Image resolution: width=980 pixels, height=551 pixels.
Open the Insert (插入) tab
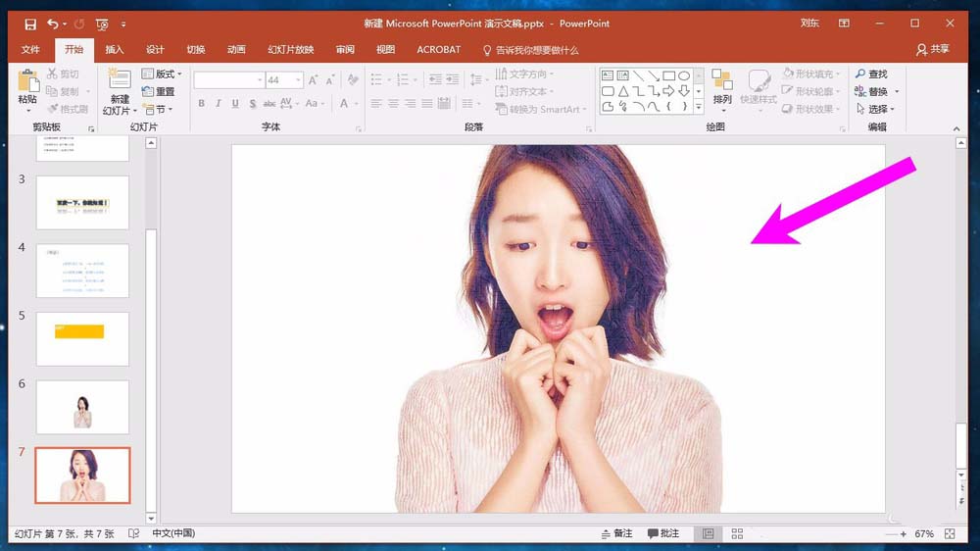tap(115, 50)
